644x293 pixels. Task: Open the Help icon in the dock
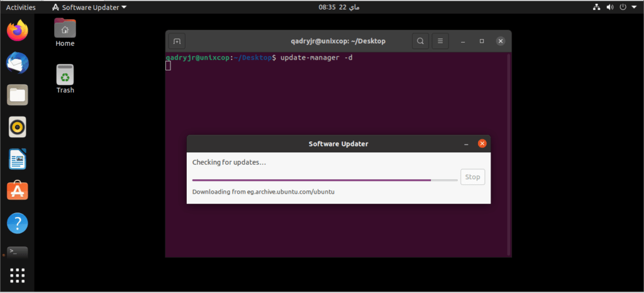click(17, 223)
